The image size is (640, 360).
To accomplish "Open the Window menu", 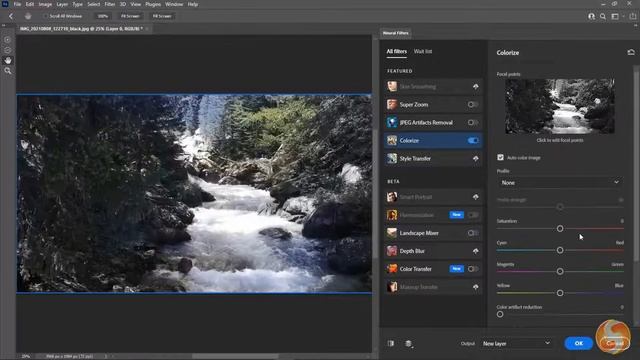I will [x=174, y=4].
